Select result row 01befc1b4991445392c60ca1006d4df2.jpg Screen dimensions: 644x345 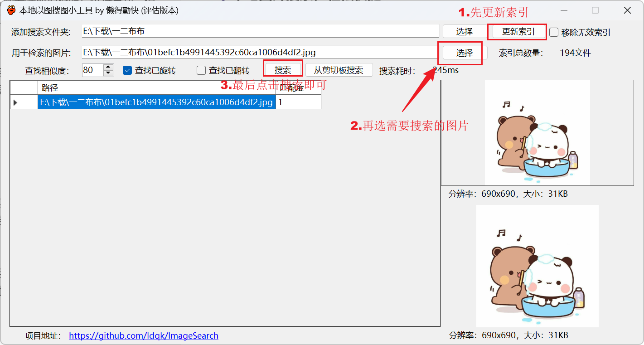tap(156, 102)
